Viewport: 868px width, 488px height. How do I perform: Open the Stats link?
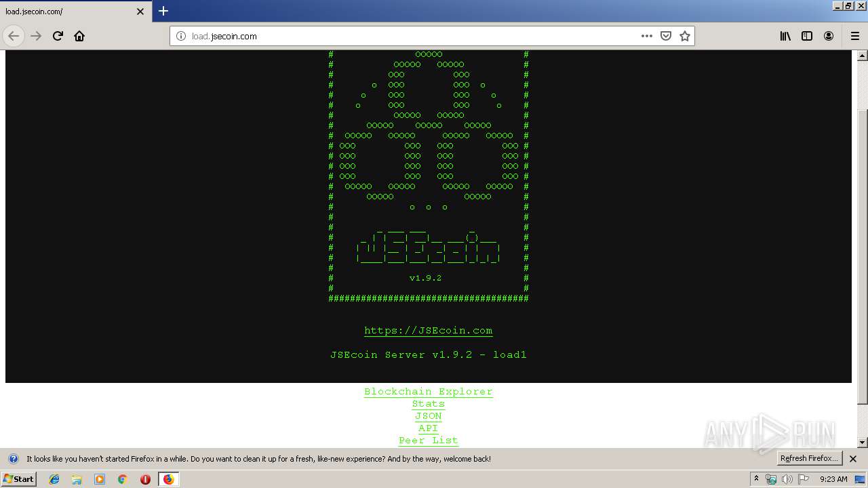[429, 404]
